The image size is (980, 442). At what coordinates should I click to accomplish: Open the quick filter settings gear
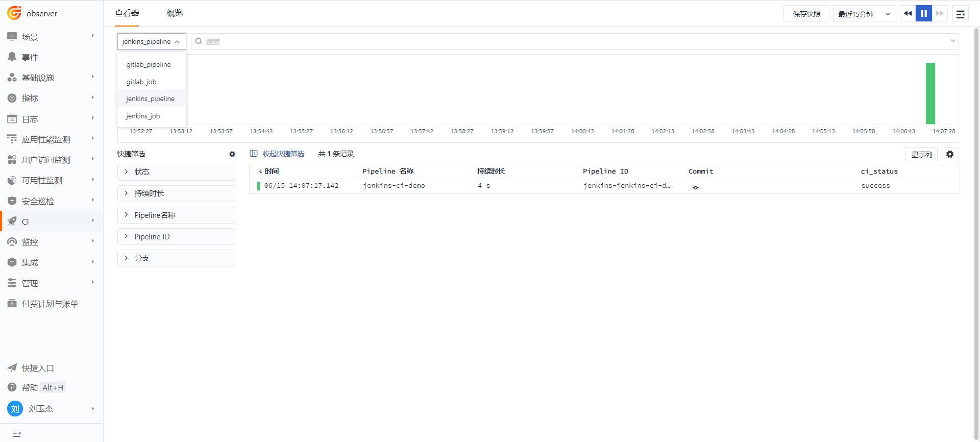pyautogui.click(x=232, y=154)
